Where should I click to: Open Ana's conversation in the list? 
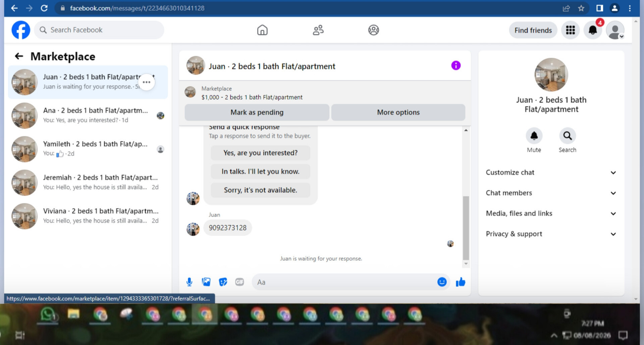click(88, 115)
